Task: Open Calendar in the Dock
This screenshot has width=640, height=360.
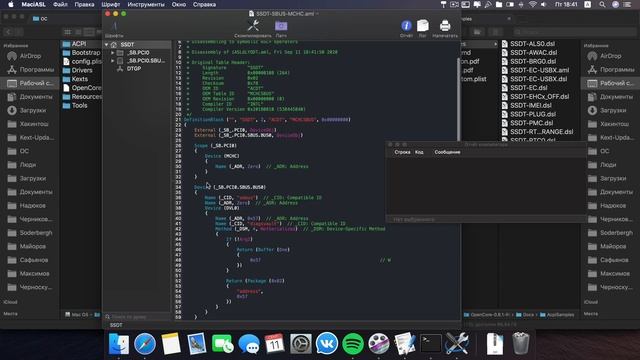Action: click(x=275, y=344)
